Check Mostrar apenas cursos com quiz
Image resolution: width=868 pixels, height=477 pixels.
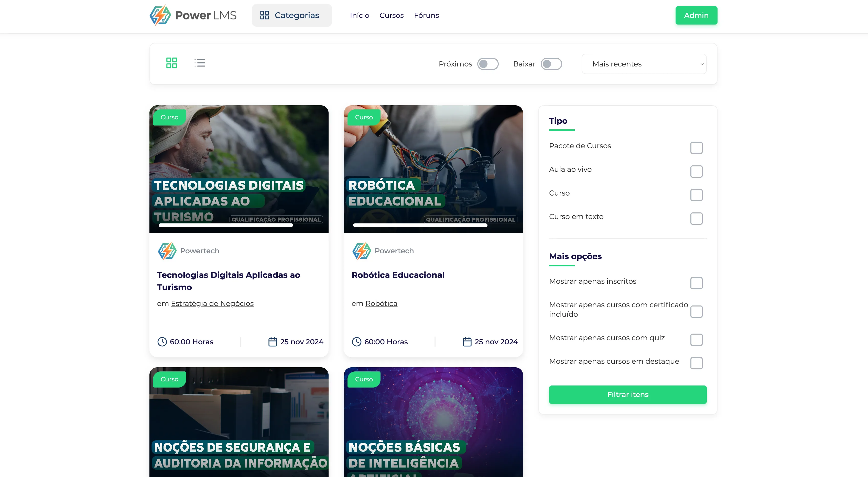696,340
